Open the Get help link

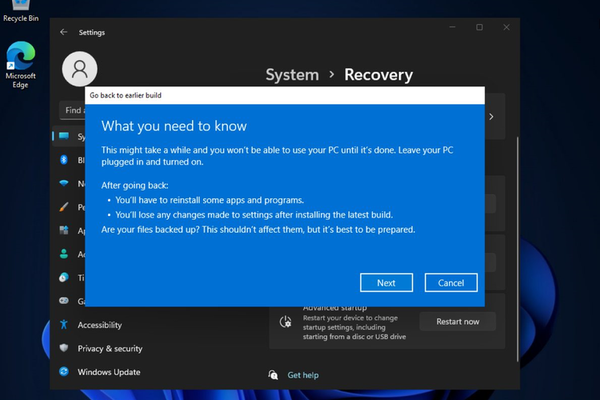tap(303, 375)
